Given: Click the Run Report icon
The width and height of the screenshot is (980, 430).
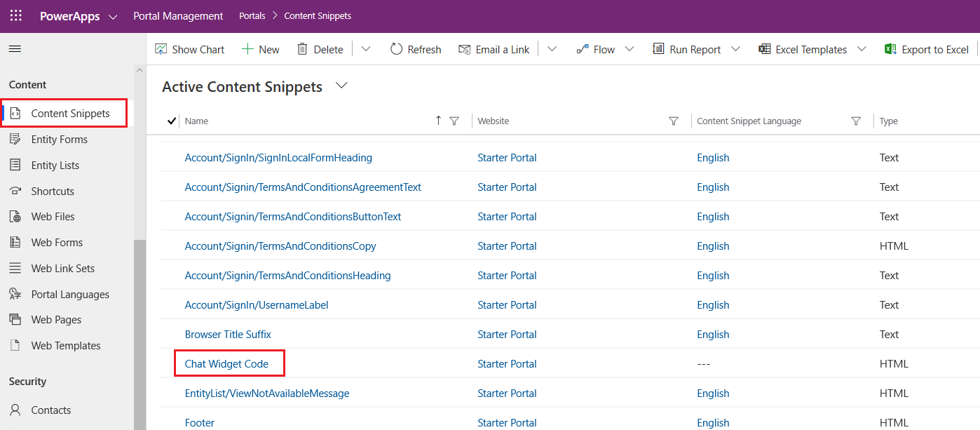Looking at the screenshot, I should coord(658,49).
